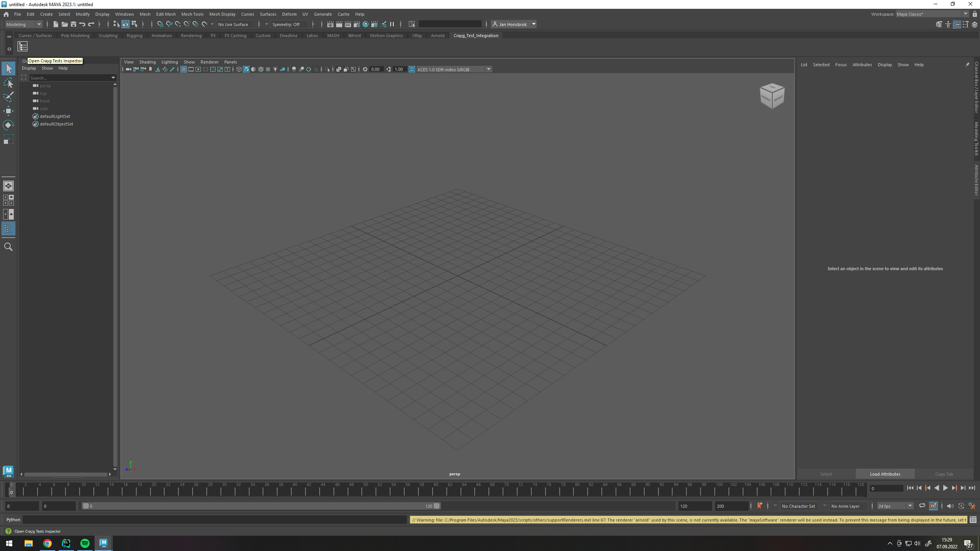This screenshot has height=551, width=980.
Task: Click the IPR render icon
Action: (x=348, y=24)
